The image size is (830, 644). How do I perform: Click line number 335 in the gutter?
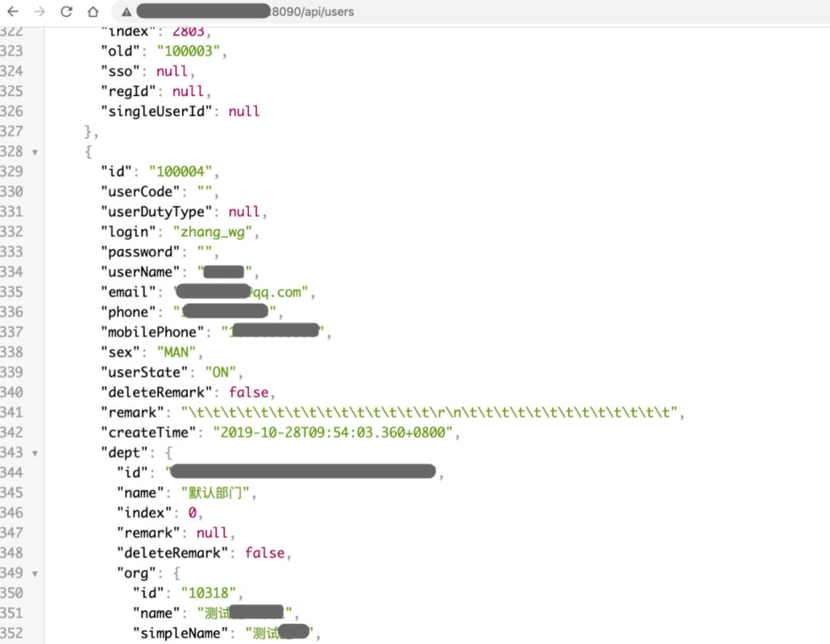coord(12,292)
